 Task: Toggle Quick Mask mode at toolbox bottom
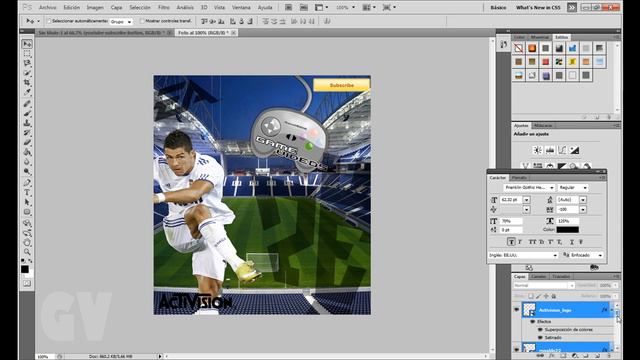click(27, 283)
